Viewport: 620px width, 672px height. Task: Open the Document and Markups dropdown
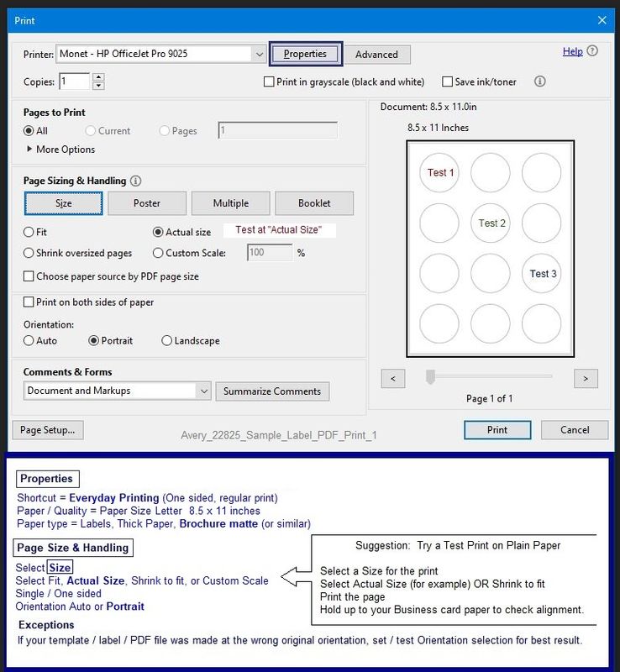pos(117,391)
